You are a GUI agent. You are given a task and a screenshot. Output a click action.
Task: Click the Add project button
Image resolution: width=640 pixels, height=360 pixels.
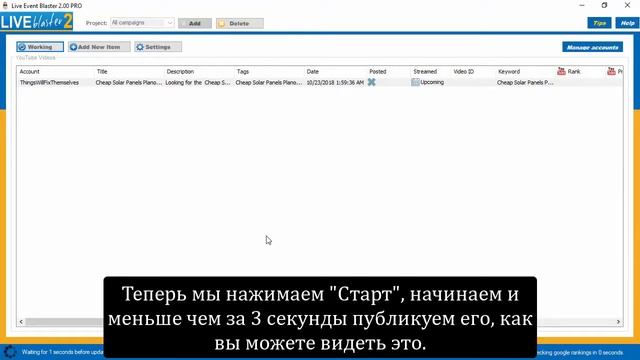[195, 23]
